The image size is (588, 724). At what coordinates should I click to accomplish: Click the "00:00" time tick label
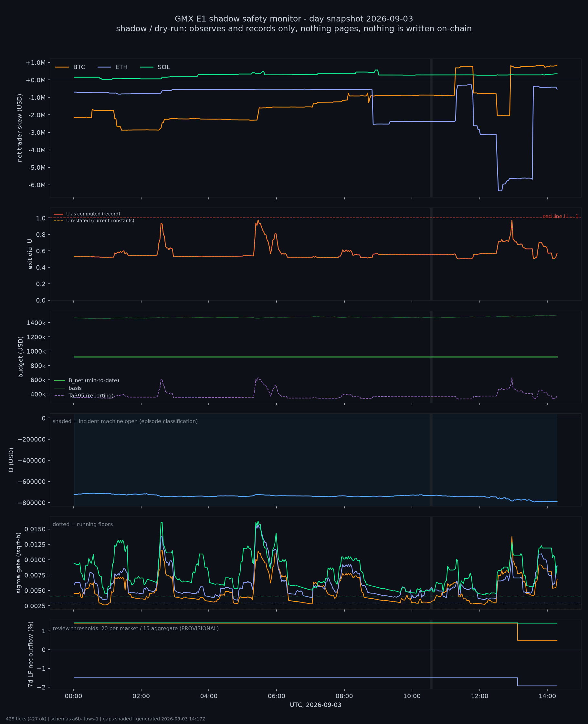pyautogui.click(x=74, y=696)
